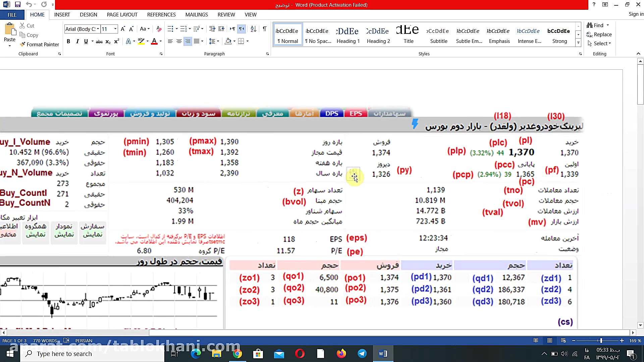
Task: Expand the Styles gallery more arrow
Action: coord(578,43)
